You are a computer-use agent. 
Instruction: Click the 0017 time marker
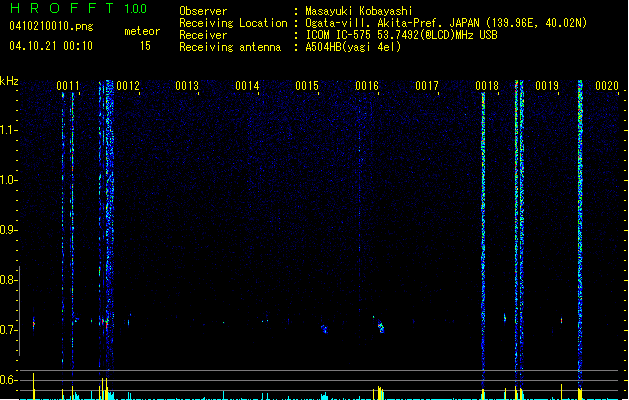tap(427, 86)
